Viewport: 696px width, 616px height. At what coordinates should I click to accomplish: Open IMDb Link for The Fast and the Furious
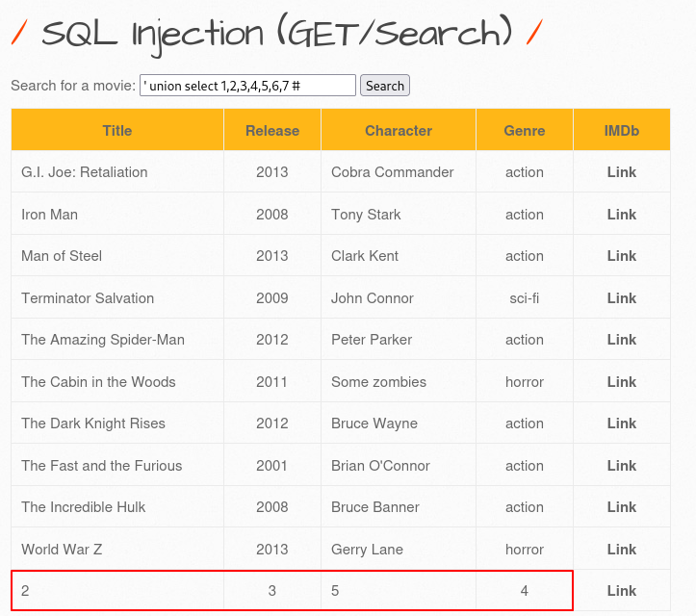tap(622, 466)
